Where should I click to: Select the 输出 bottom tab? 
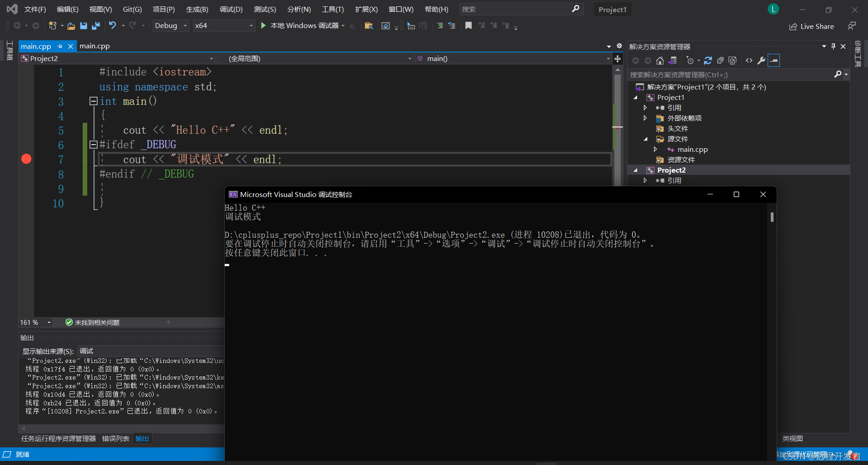click(x=142, y=438)
